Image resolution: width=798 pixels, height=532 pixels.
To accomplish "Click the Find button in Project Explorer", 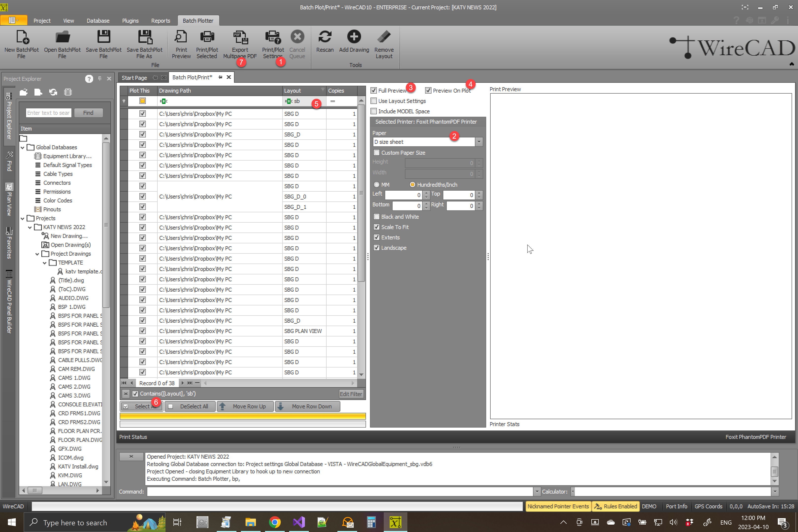I will tap(88, 113).
